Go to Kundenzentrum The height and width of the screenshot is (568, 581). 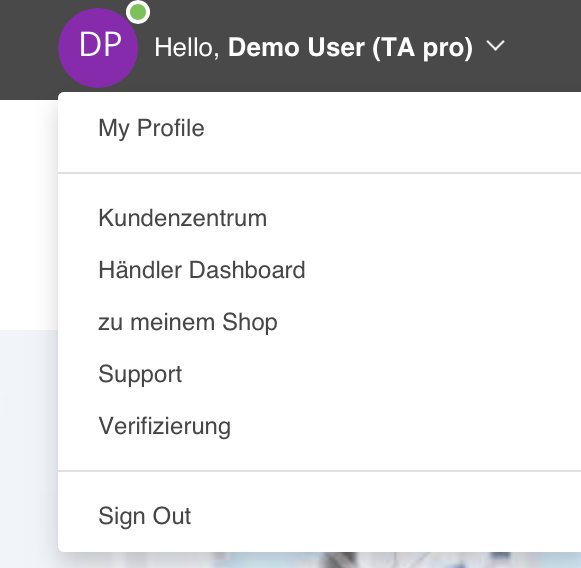(x=183, y=217)
